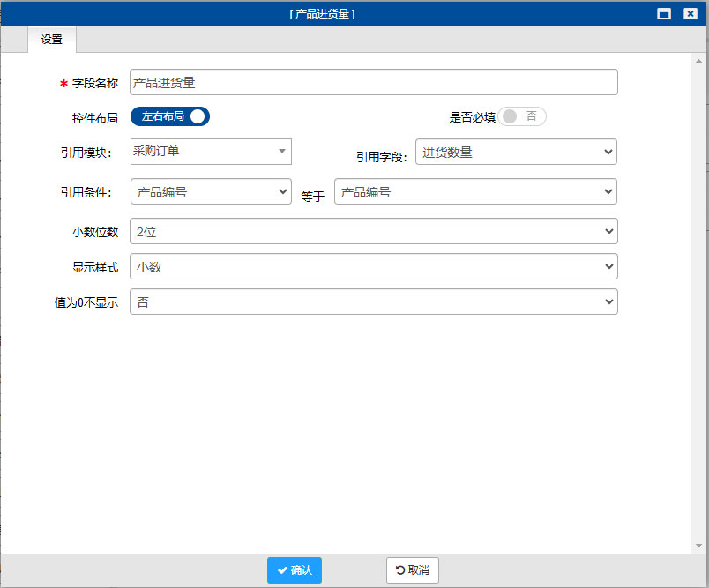Click the undo arrow icon on 取消 button

point(399,570)
